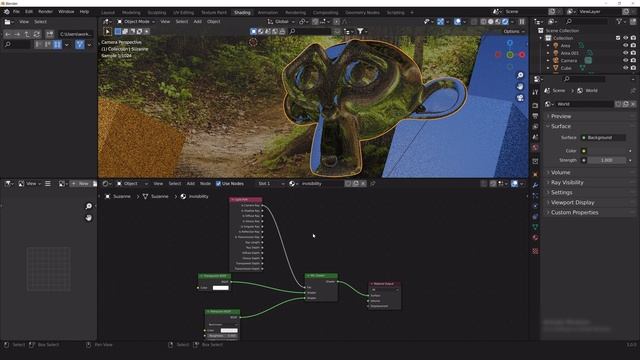Toggle camera view icon in viewport

(520, 98)
